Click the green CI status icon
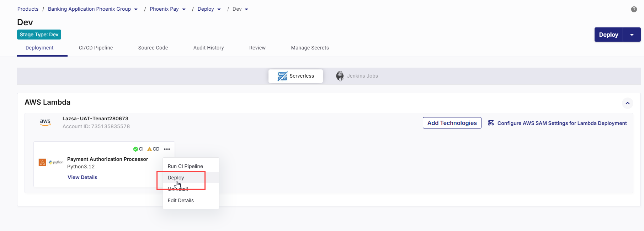This screenshot has width=644, height=231. [x=135, y=149]
